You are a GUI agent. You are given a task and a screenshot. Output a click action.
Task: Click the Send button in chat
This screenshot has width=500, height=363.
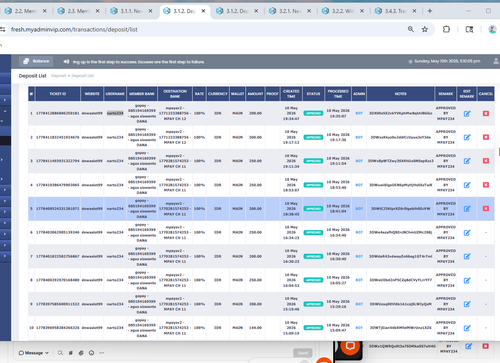coord(303,353)
